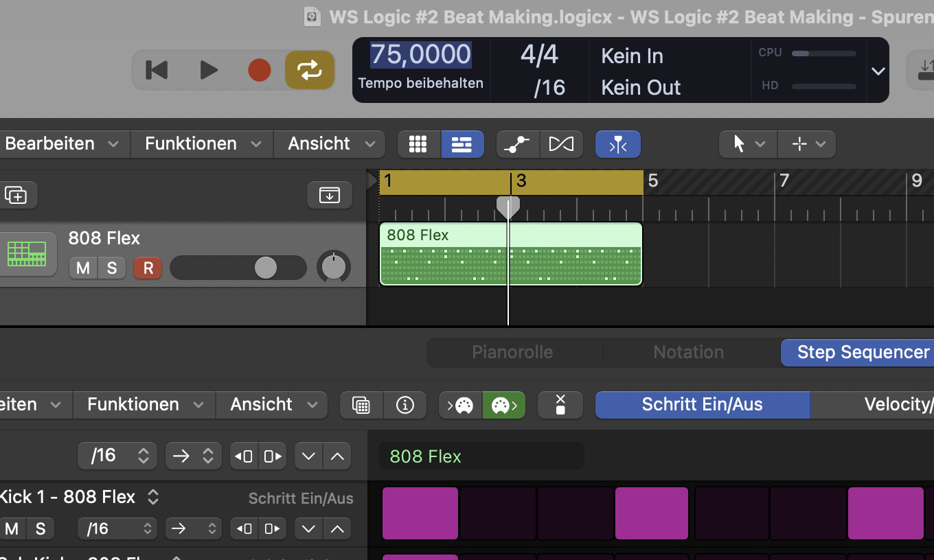The height and width of the screenshot is (560, 934).
Task: Select the Velocity edit mode
Action: pyautogui.click(x=872, y=405)
